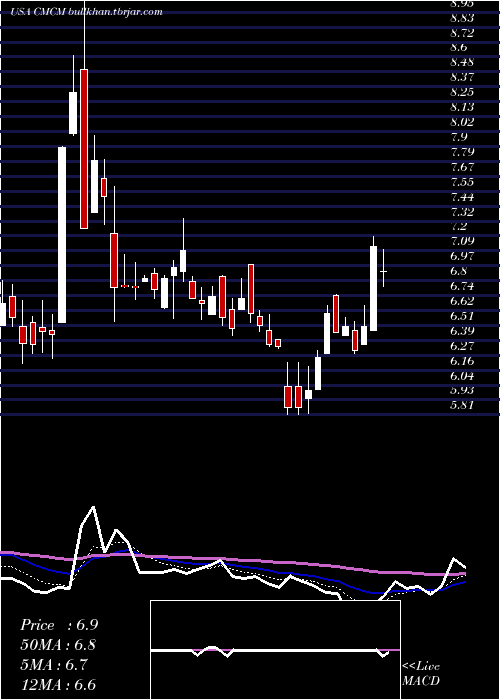Select the 8.13 price label
This screenshot has height=700, width=500.
point(462,107)
